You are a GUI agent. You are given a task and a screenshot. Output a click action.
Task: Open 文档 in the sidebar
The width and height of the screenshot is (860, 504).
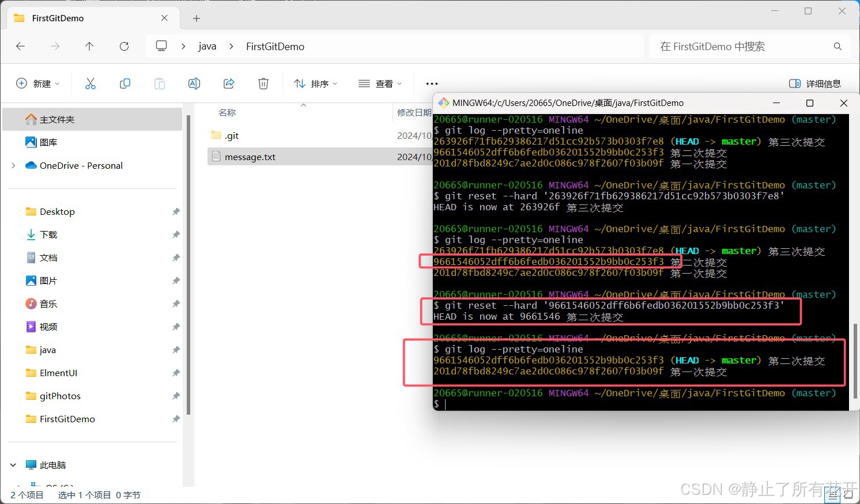coord(93,257)
